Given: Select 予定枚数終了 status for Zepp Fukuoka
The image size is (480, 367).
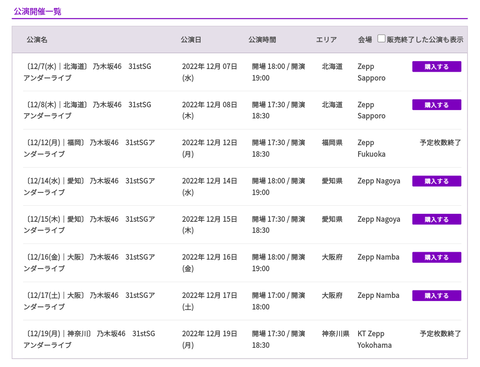Looking at the screenshot, I should (440, 143).
